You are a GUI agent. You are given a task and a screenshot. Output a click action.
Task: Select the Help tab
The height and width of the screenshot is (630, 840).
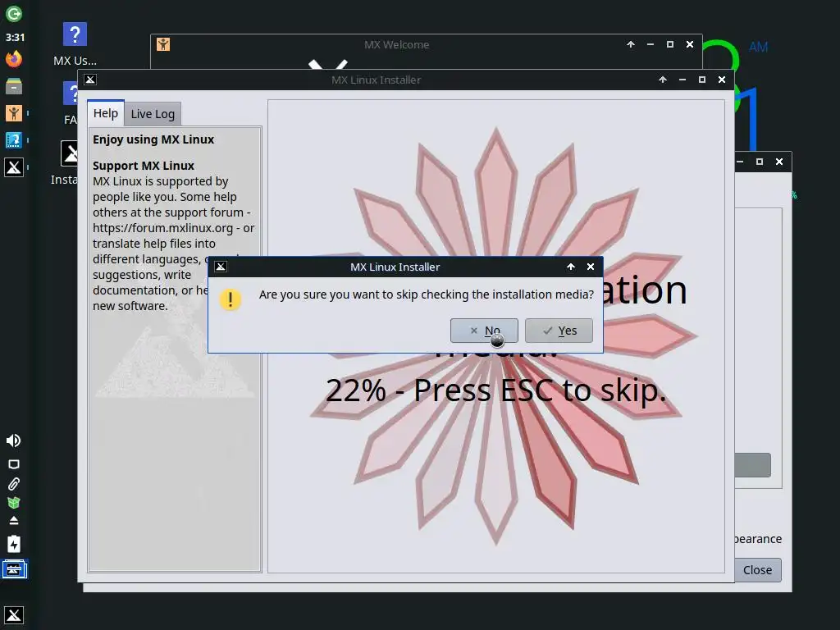coord(106,113)
